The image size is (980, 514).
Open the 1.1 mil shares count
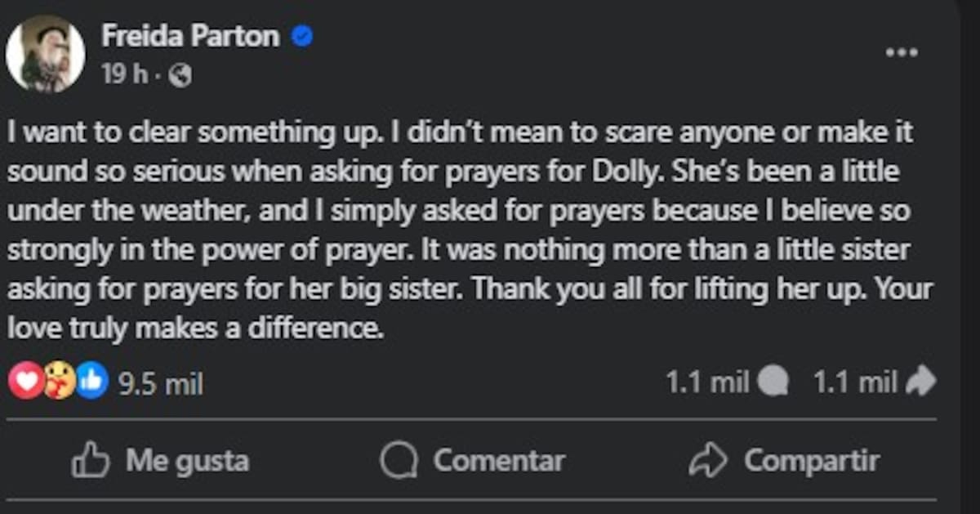click(x=856, y=382)
